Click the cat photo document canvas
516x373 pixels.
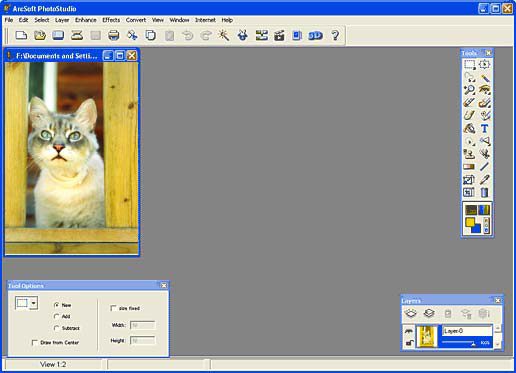coord(72,158)
